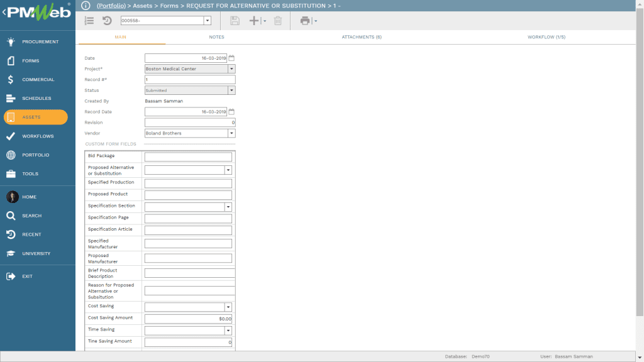Click the Bid Package input field
644x362 pixels.
(x=188, y=156)
